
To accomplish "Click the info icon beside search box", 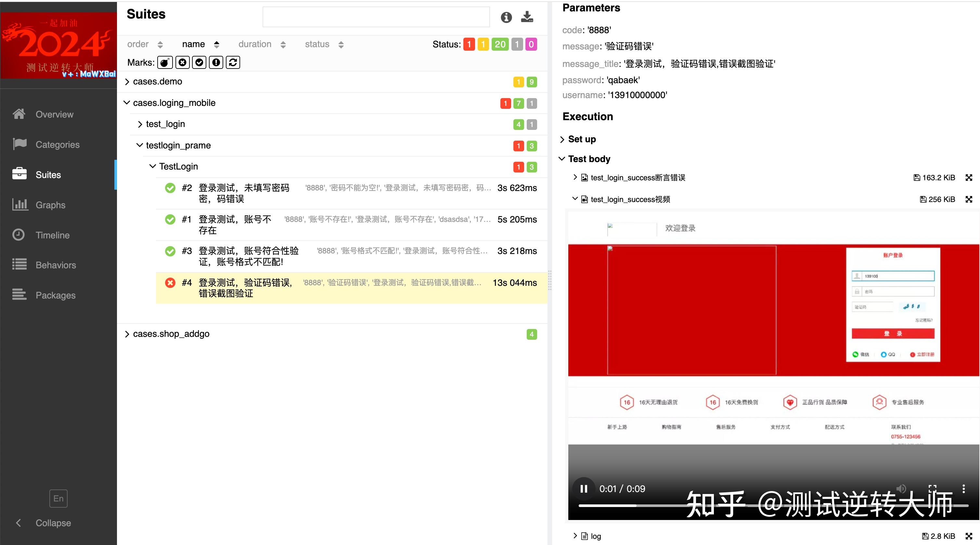I will point(506,17).
